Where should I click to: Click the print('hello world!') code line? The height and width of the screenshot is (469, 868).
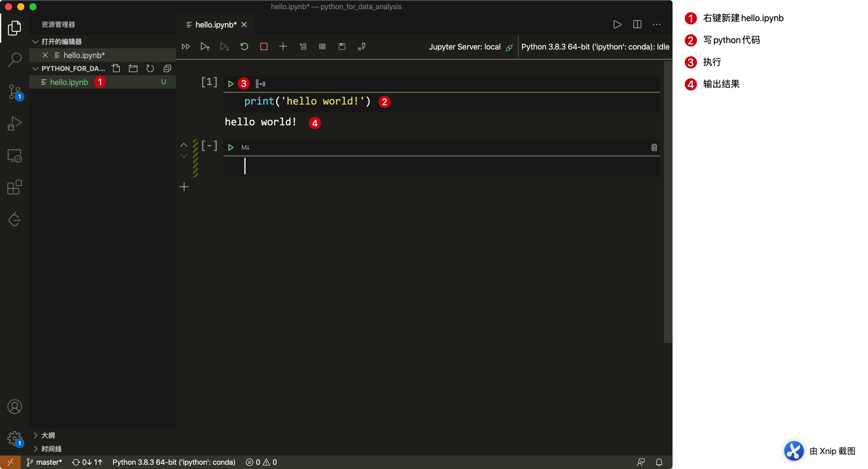[x=307, y=101]
